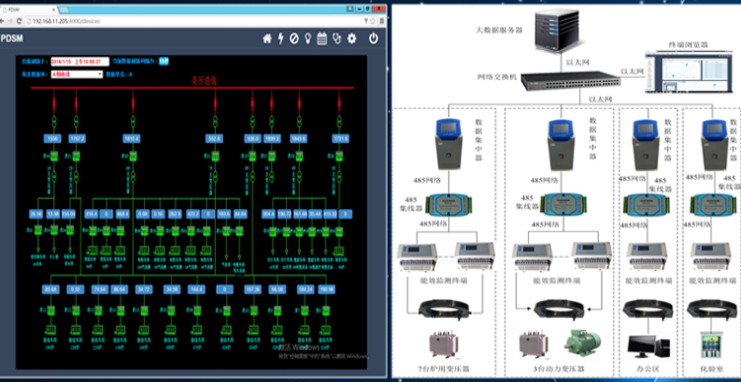
Task: Go to PDSM home page icon
Action: 267,39
